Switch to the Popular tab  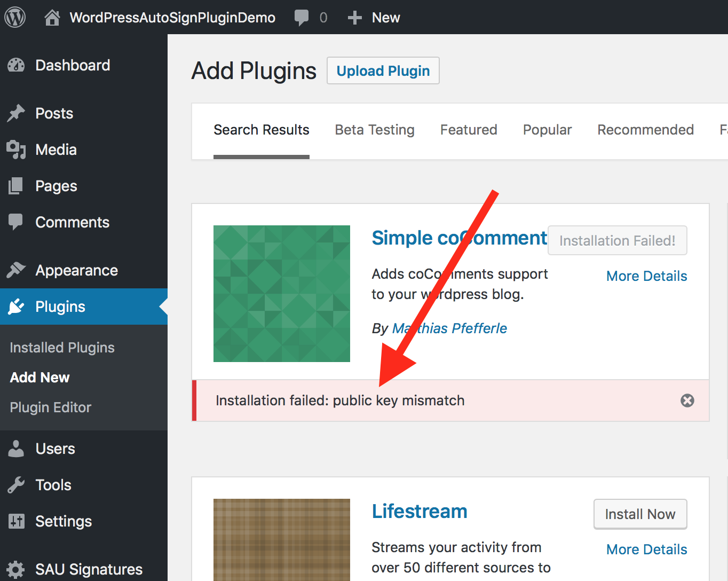coord(547,130)
